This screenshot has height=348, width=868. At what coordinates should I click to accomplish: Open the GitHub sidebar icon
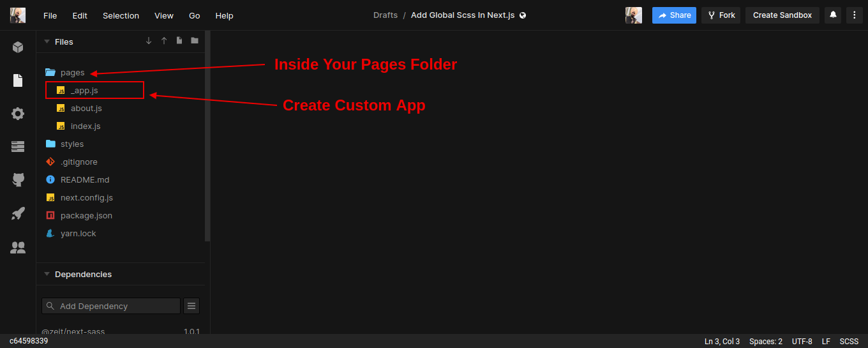coord(18,180)
